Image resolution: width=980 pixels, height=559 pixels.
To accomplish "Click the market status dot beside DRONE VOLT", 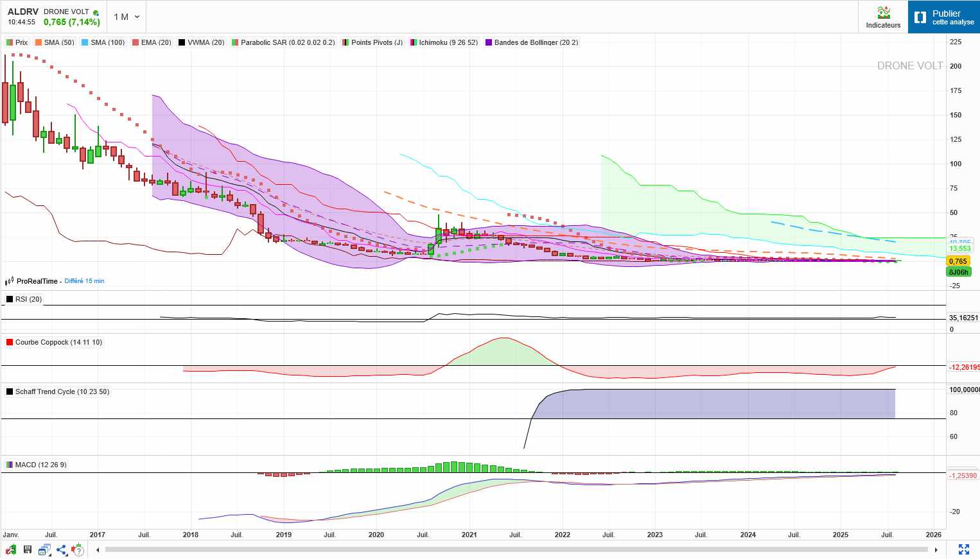I will pyautogui.click(x=96, y=12).
